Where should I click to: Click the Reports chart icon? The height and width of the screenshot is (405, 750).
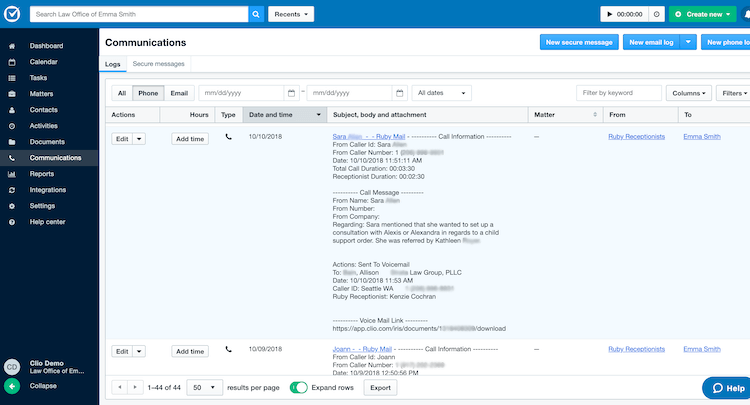click(x=12, y=174)
